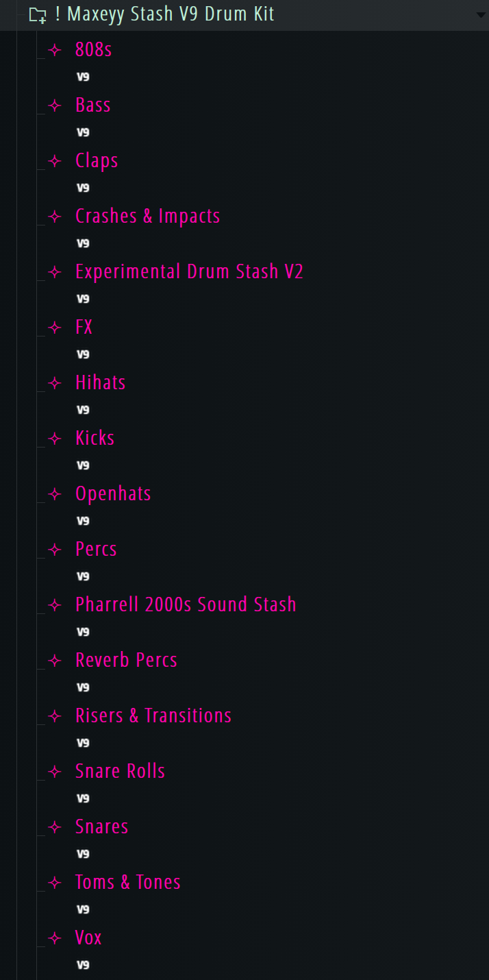Select the Reverb Percs folder
489x980 pixels.
[x=126, y=661]
